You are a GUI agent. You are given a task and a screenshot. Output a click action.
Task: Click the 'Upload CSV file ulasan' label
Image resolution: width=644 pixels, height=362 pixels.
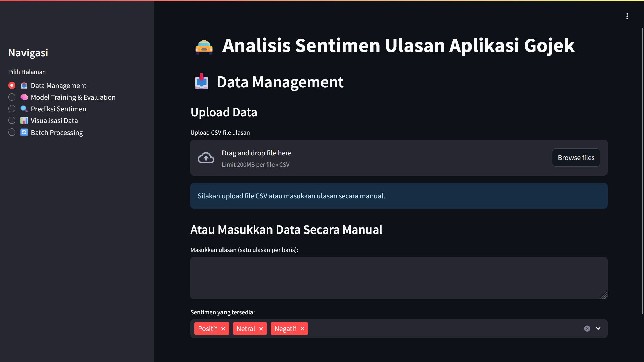tap(220, 133)
